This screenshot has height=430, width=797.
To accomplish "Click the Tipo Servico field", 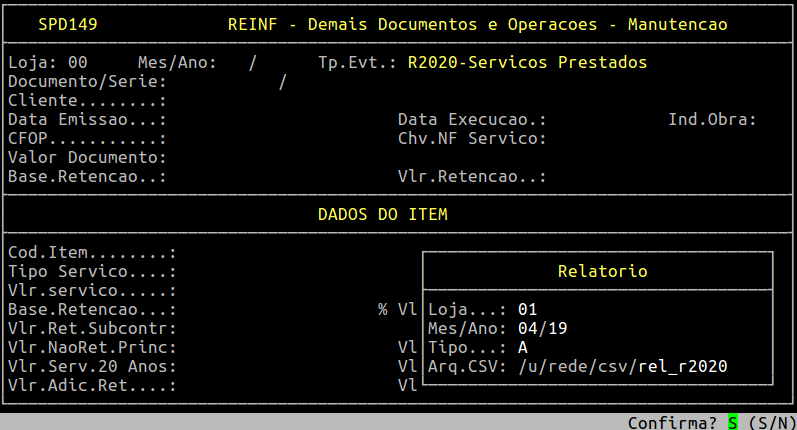I will click(250, 272).
